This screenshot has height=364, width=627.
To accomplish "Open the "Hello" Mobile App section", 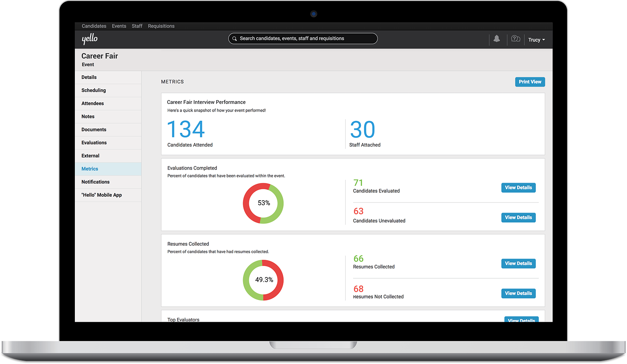I will (108, 195).
